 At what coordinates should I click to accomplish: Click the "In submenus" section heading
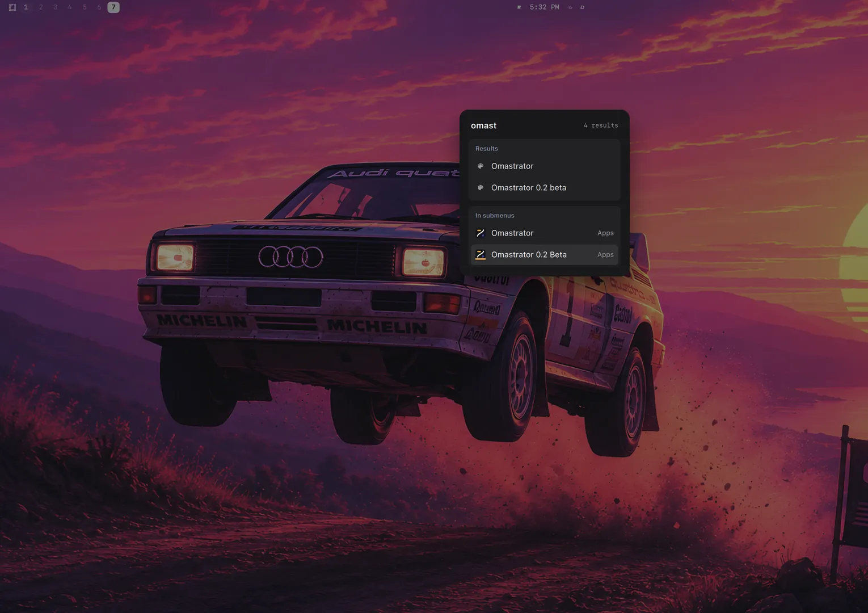[495, 216]
